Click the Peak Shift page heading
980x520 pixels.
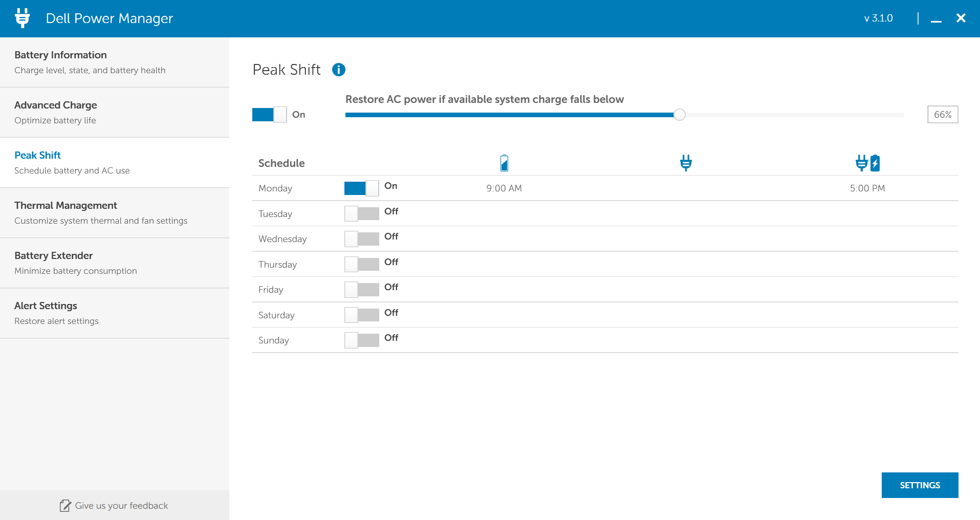[287, 70]
